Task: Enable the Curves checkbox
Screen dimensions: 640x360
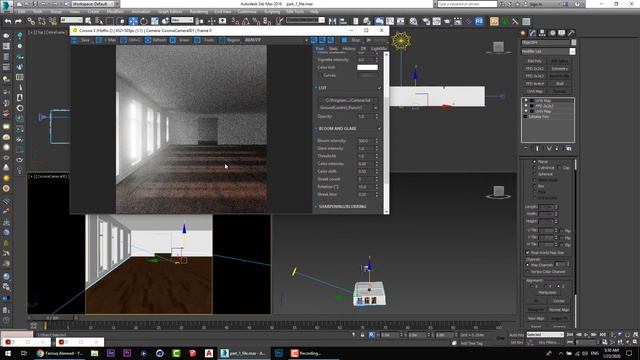Action: (320, 75)
